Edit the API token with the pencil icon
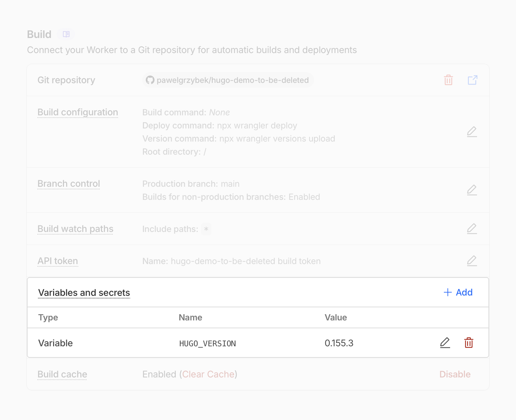 472,261
